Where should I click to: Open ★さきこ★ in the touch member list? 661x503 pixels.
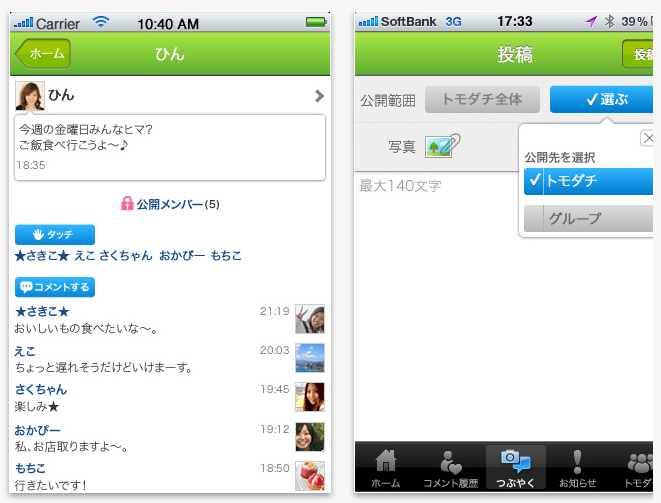[42, 256]
